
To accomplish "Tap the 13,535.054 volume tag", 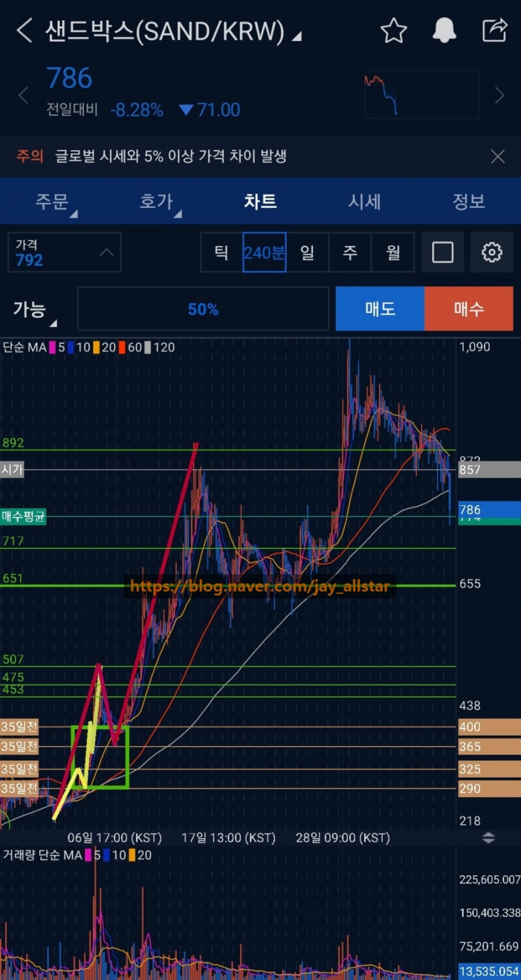I will point(489,972).
